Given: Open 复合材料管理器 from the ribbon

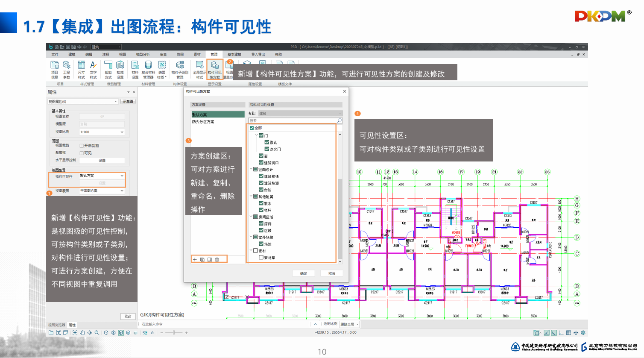Looking at the screenshot, I should (148, 68).
